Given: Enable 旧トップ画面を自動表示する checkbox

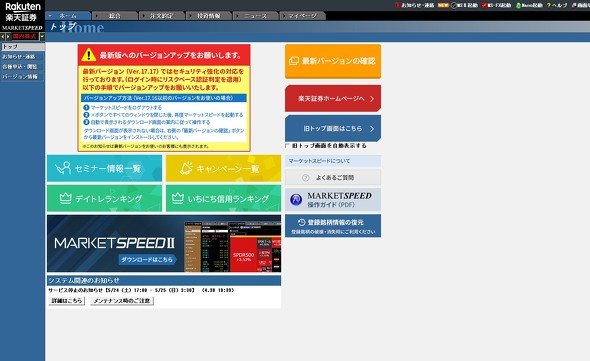Looking at the screenshot, I should (287, 146).
